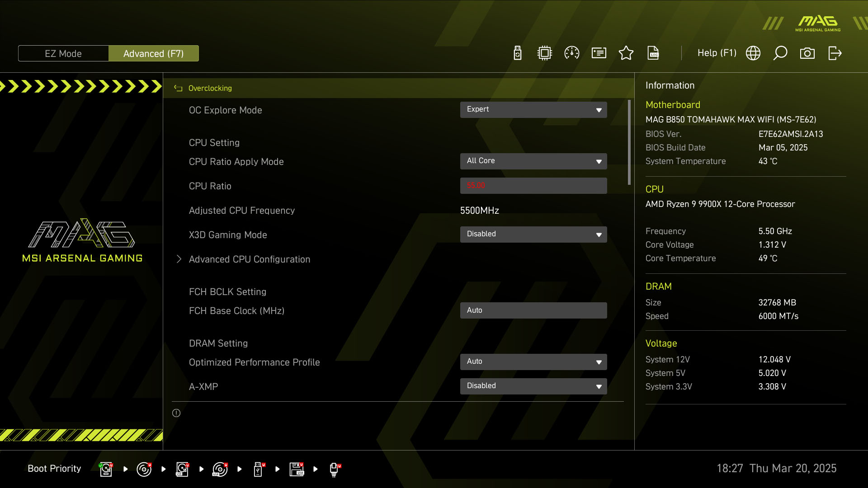Image resolution: width=868 pixels, height=488 pixels.
Task: Select the OC Explore Mode row label
Action: click(x=225, y=110)
